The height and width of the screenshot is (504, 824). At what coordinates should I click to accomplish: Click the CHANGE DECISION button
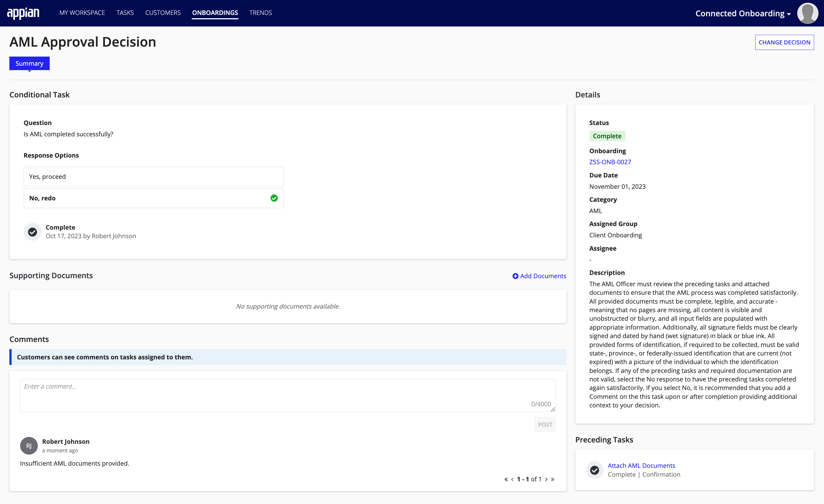(x=785, y=42)
